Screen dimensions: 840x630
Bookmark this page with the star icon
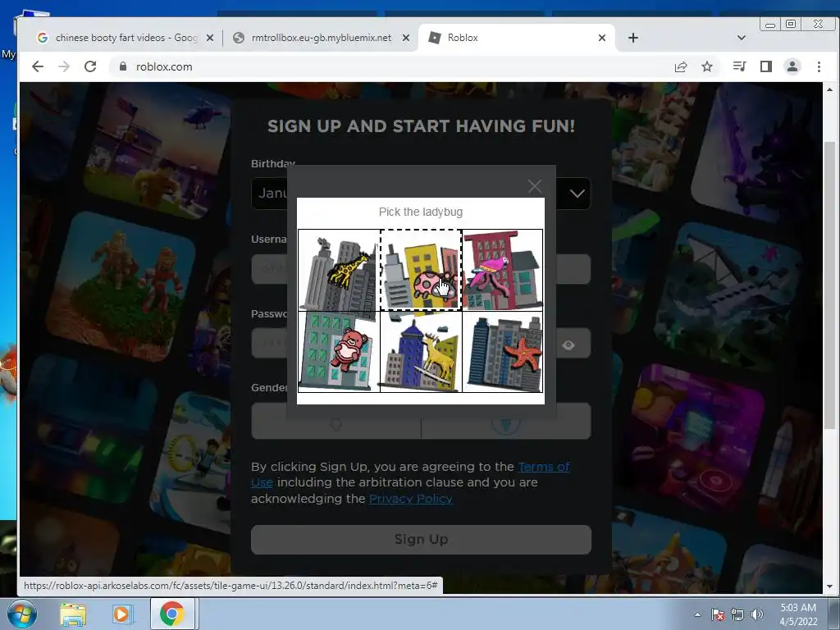click(707, 66)
